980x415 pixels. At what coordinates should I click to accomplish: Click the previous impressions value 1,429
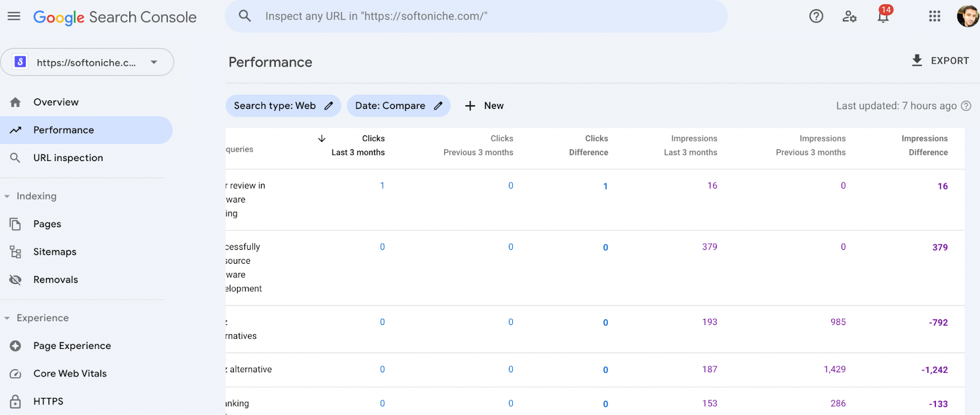tap(835, 369)
